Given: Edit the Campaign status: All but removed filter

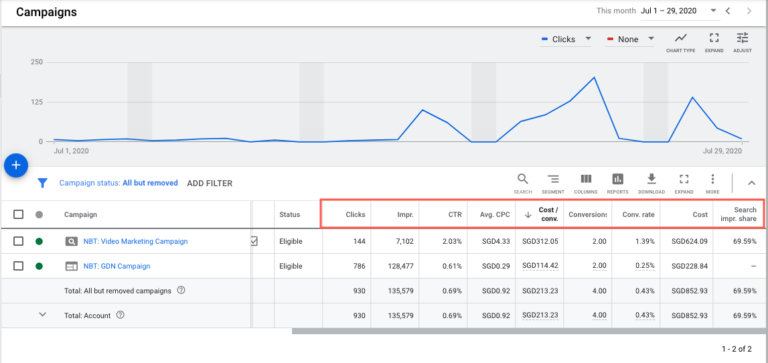Looking at the screenshot, I should pos(119,183).
